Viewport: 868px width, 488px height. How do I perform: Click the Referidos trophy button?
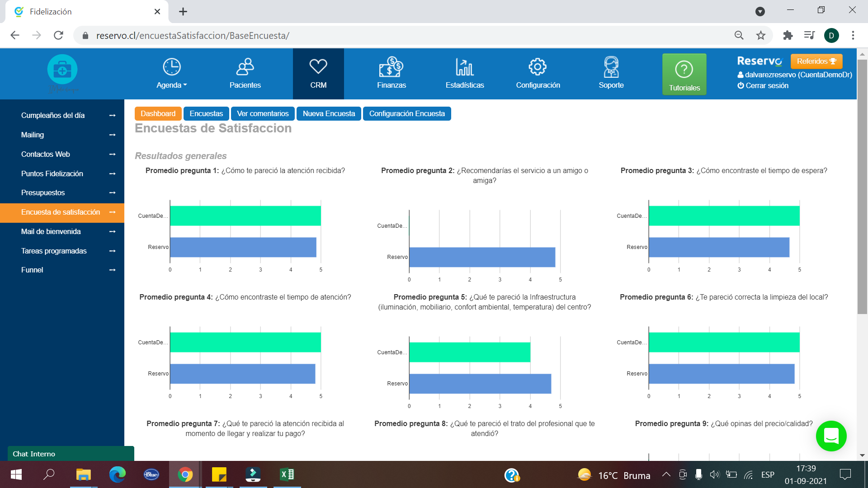tap(816, 61)
